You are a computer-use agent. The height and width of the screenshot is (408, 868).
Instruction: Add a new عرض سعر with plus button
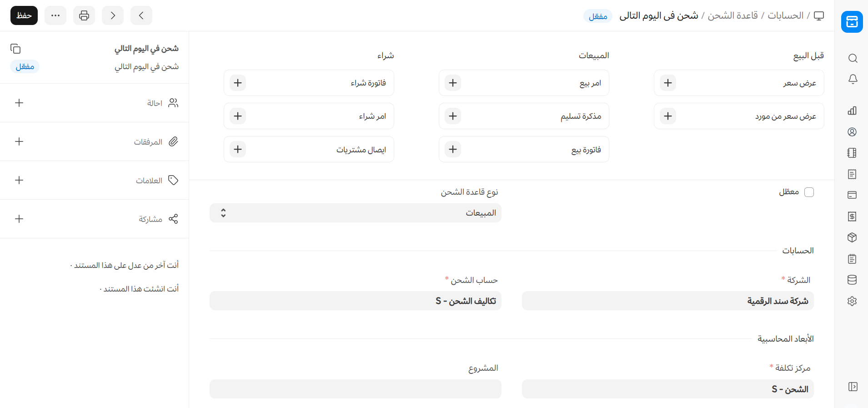(668, 83)
